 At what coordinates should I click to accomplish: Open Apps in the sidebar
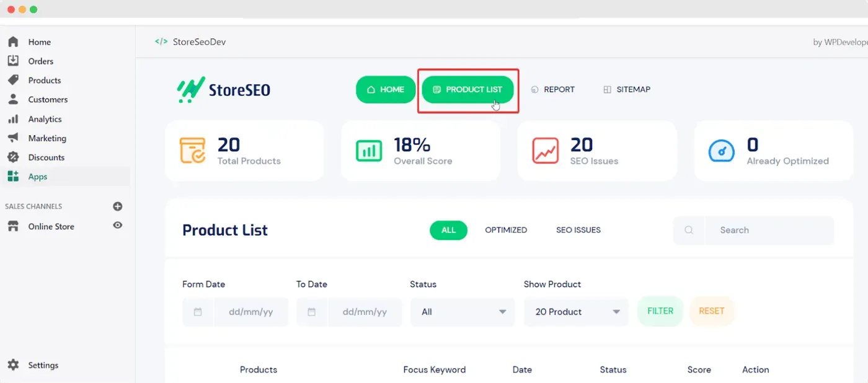point(38,177)
